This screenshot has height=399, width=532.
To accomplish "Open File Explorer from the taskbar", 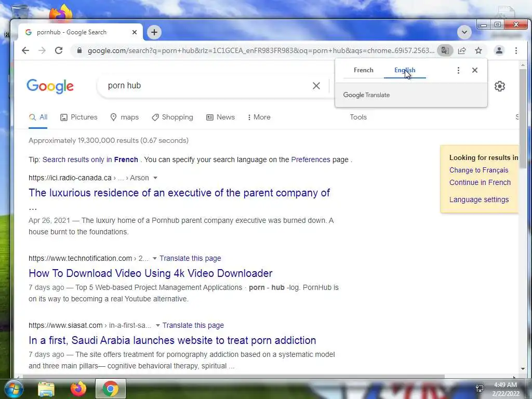I will pyautogui.click(x=46, y=389).
